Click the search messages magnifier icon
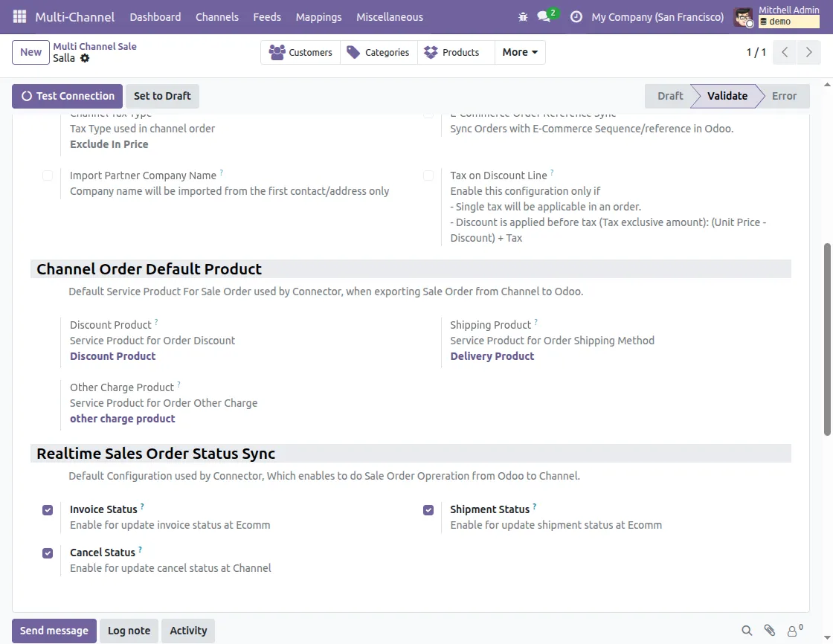833x644 pixels. tap(747, 631)
